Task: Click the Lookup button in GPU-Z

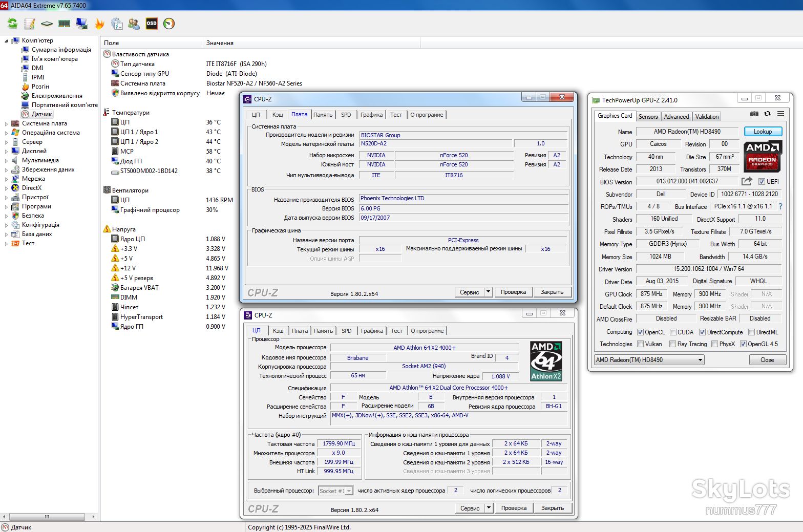Action: (763, 132)
